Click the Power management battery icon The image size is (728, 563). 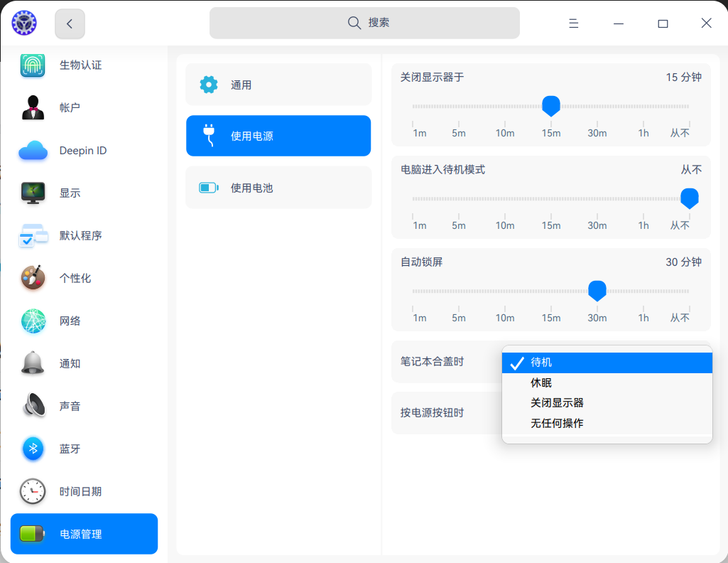pyautogui.click(x=33, y=534)
